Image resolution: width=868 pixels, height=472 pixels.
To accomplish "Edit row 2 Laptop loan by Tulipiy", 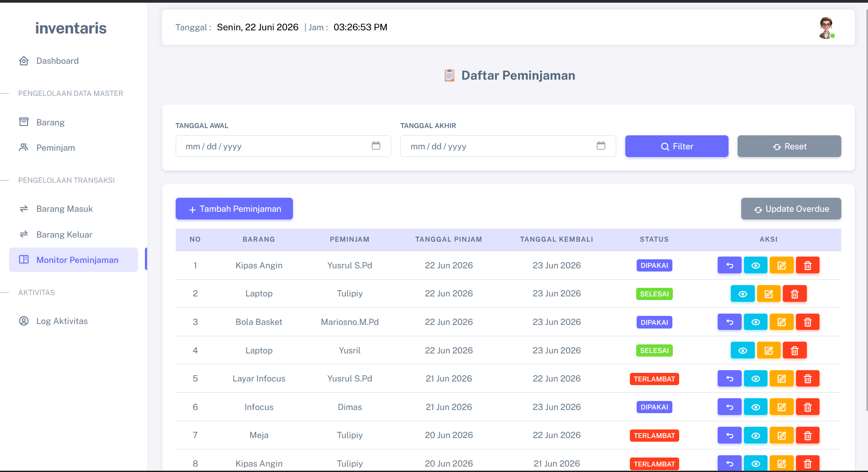I will pos(769,294).
